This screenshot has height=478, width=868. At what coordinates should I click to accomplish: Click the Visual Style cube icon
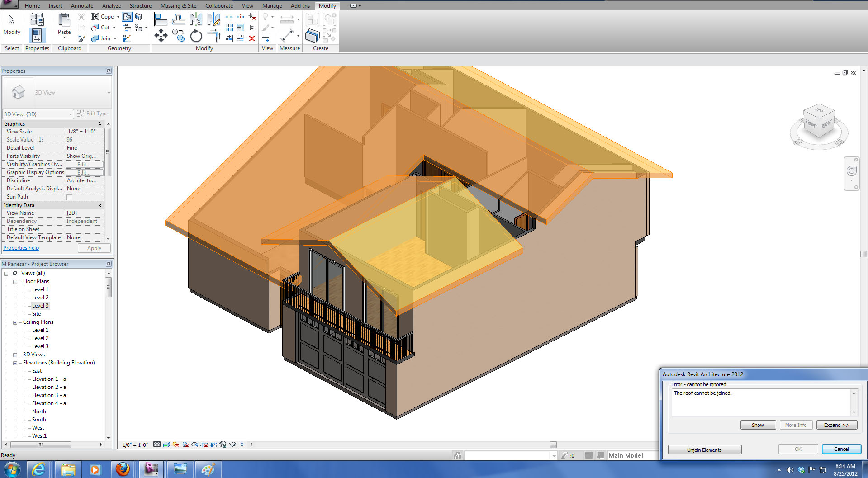tap(166, 445)
